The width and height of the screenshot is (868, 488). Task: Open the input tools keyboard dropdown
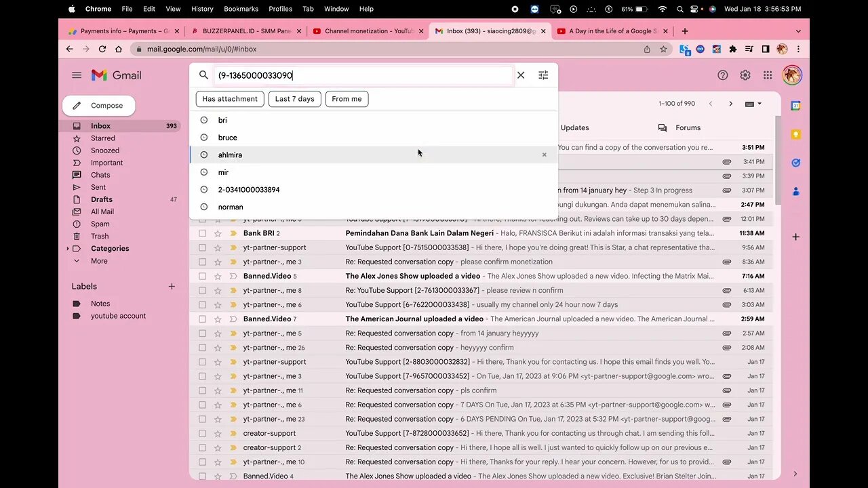753,104
